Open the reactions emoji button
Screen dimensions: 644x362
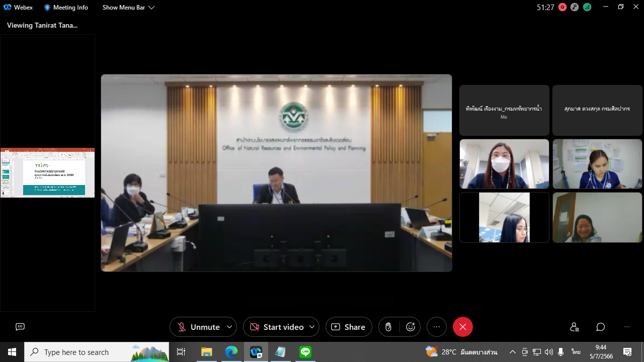pyautogui.click(x=411, y=327)
